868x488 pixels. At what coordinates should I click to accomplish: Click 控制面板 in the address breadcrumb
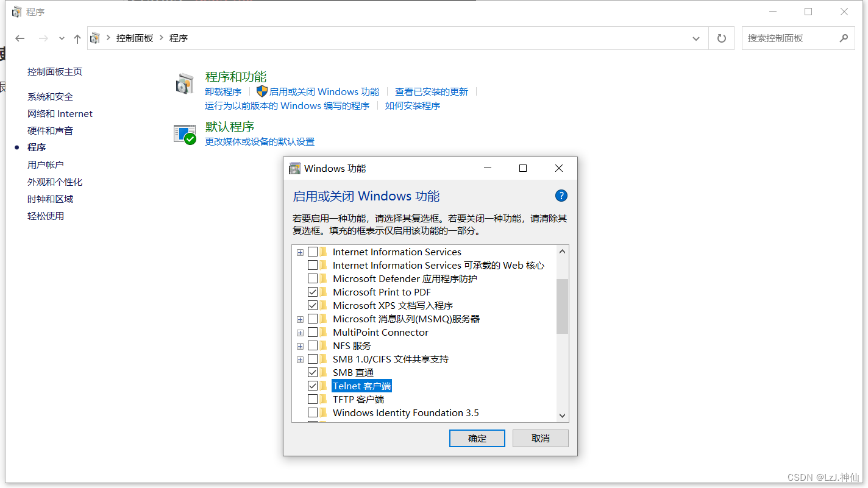point(135,38)
